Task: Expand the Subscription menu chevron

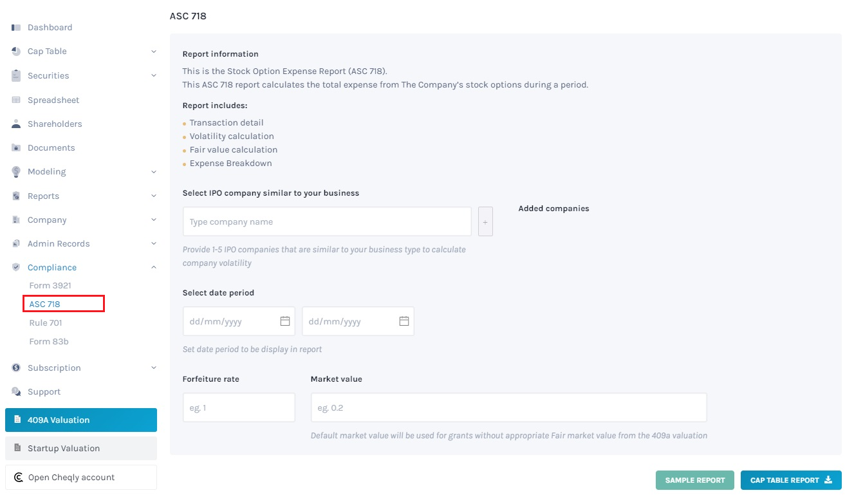Action: point(153,368)
